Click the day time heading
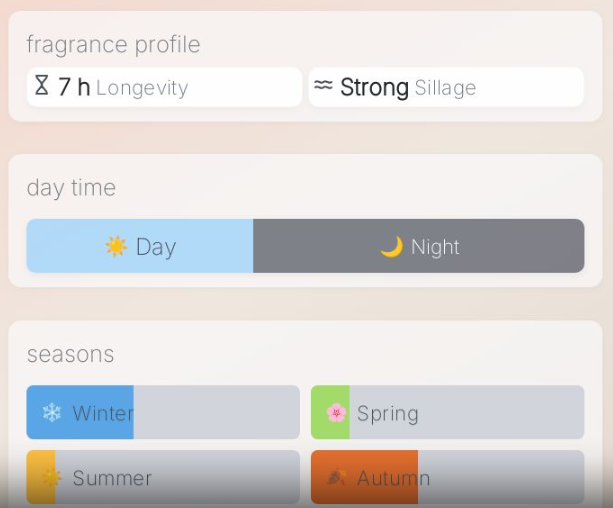The width and height of the screenshot is (613, 508). [x=71, y=188]
